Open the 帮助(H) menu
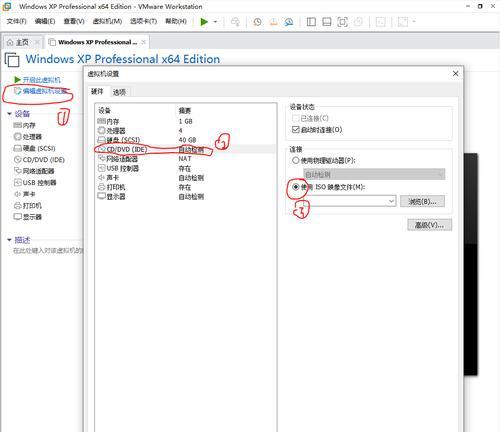This screenshot has width=500, height=432. [176, 21]
